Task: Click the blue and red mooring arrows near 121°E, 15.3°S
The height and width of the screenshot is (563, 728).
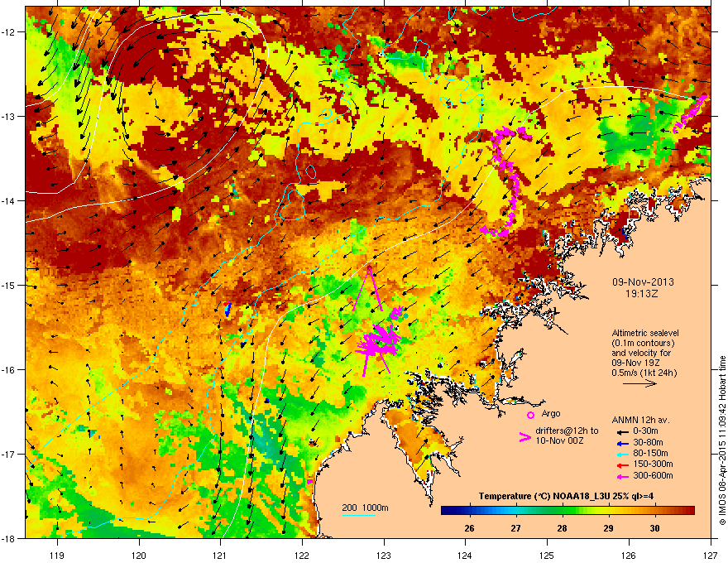Action: 227,309
